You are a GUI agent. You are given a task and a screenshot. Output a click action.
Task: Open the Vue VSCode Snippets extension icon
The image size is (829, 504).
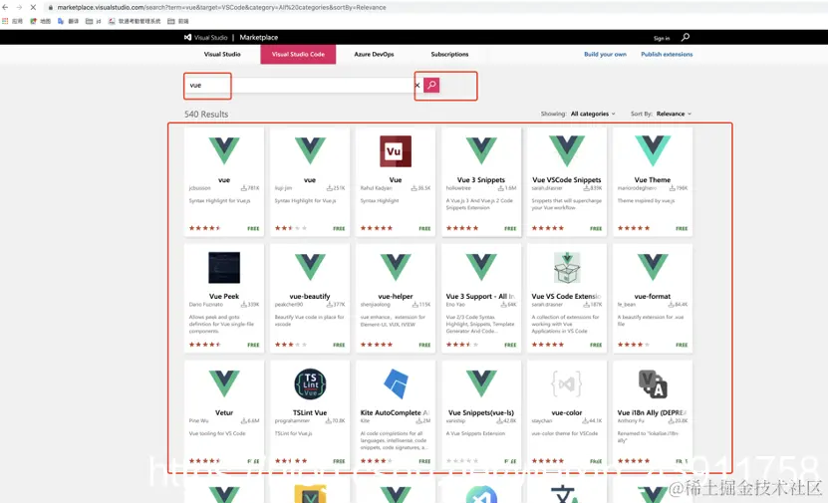pyautogui.click(x=567, y=150)
